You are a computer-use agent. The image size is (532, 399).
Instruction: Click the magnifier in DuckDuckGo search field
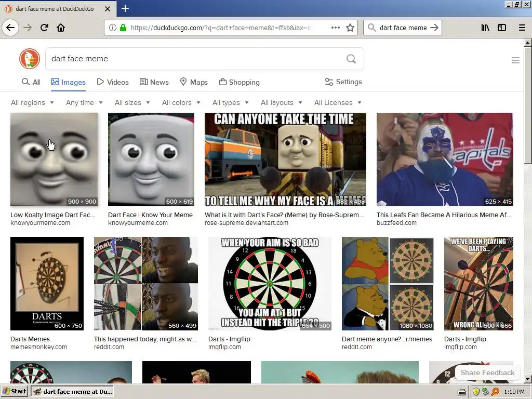point(351,59)
